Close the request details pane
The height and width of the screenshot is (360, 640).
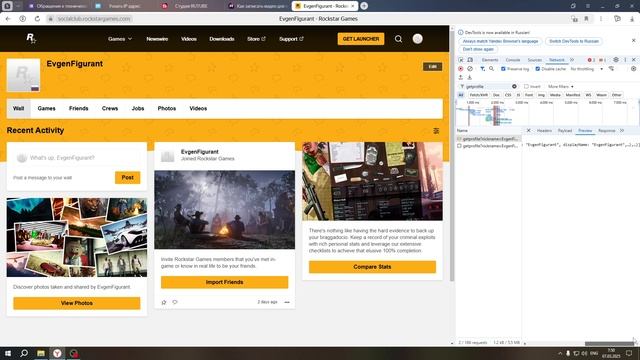pos(529,131)
